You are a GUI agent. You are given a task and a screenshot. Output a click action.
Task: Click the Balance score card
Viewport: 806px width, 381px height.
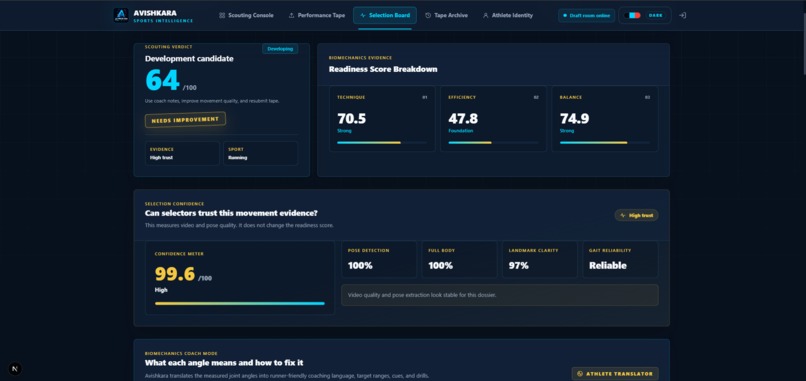tap(605, 119)
